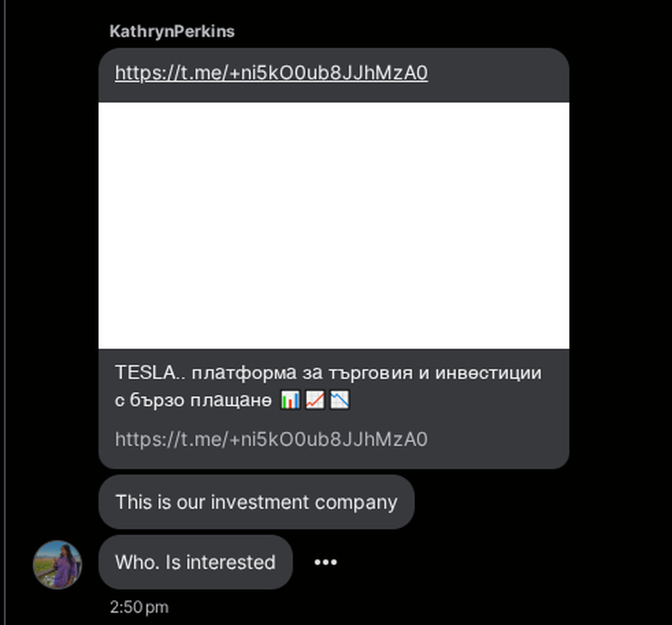Click the bar chart emoji

coord(290,400)
